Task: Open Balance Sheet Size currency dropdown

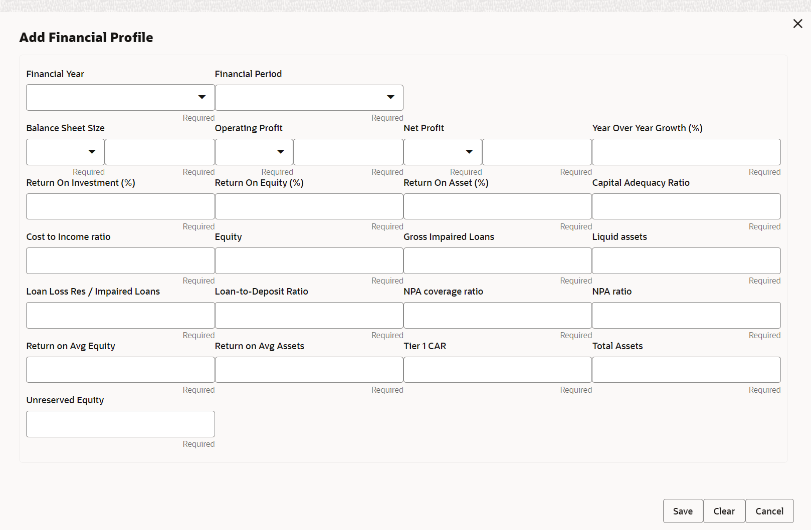Action: (x=65, y=152)
